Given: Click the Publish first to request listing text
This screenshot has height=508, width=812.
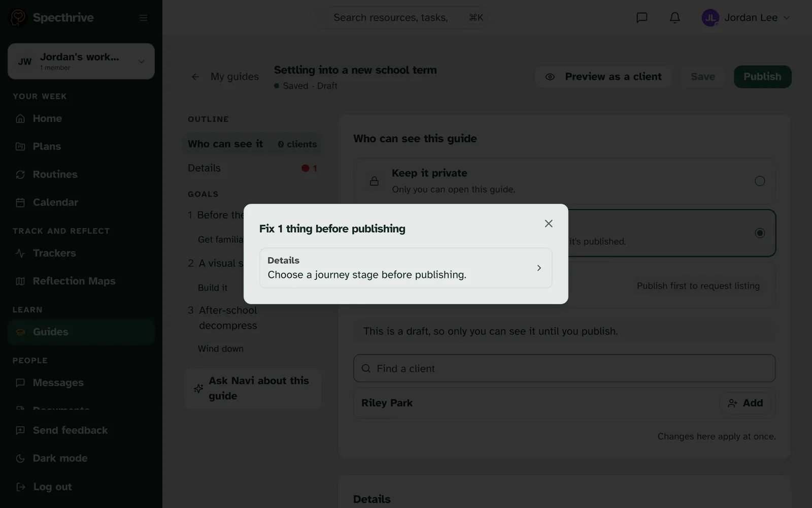Looking at the screenshot, I should pyautogui.click(x=698, y=286).
